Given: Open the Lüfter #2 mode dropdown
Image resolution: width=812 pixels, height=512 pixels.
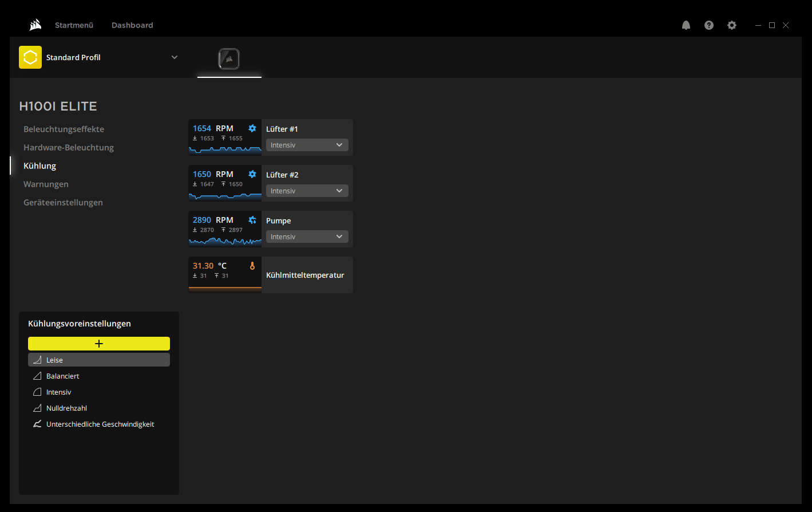Looking at the screenshot, I should [x=307, y=191].
